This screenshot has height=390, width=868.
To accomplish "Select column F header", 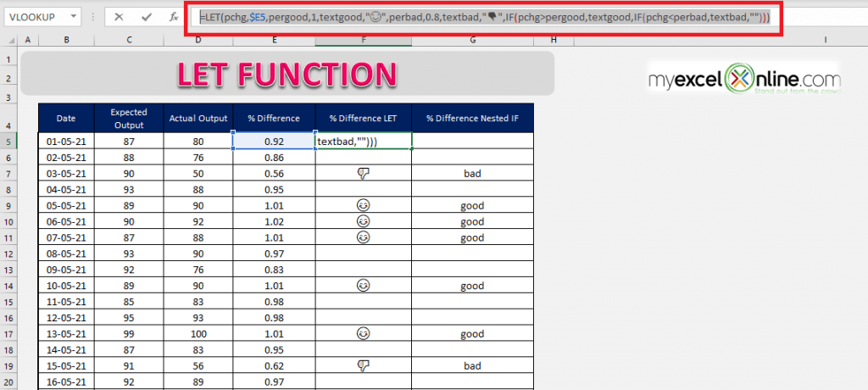I will pos(363,40).
